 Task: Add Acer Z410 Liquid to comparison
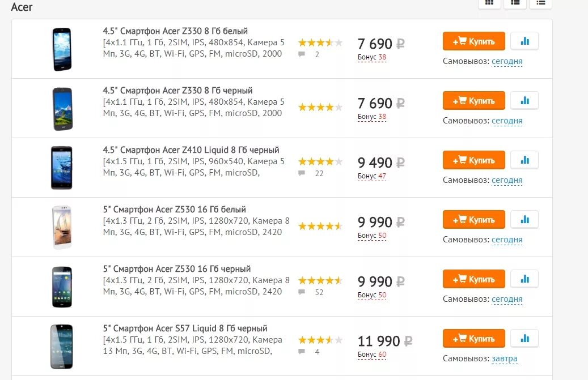tap(524, 160)
